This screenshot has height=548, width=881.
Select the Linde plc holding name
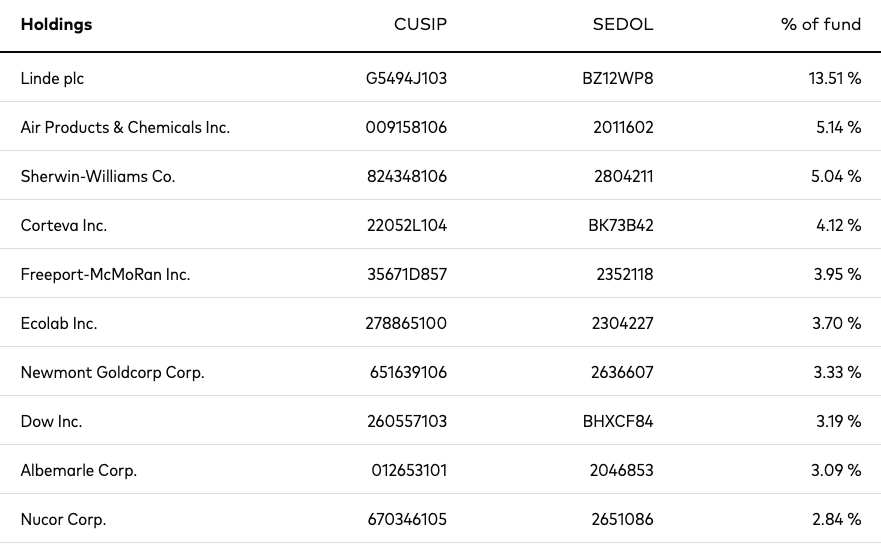[x=52, y=78]
